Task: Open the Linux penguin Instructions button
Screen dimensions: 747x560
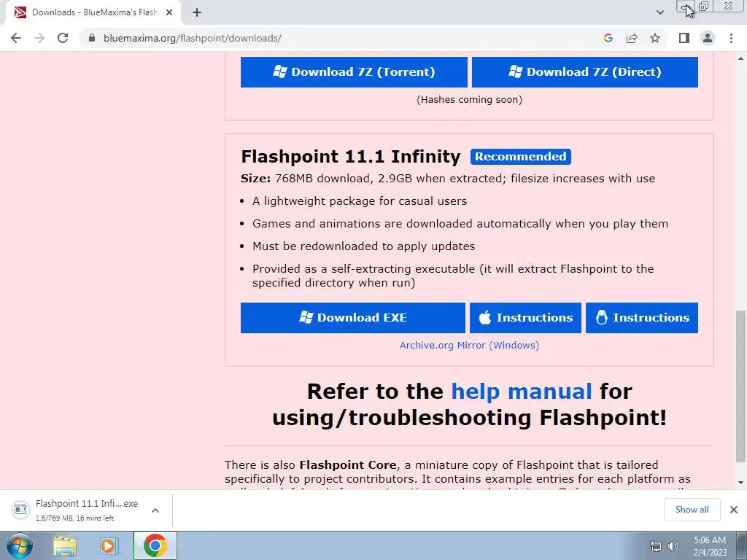Action: [642, 318]
